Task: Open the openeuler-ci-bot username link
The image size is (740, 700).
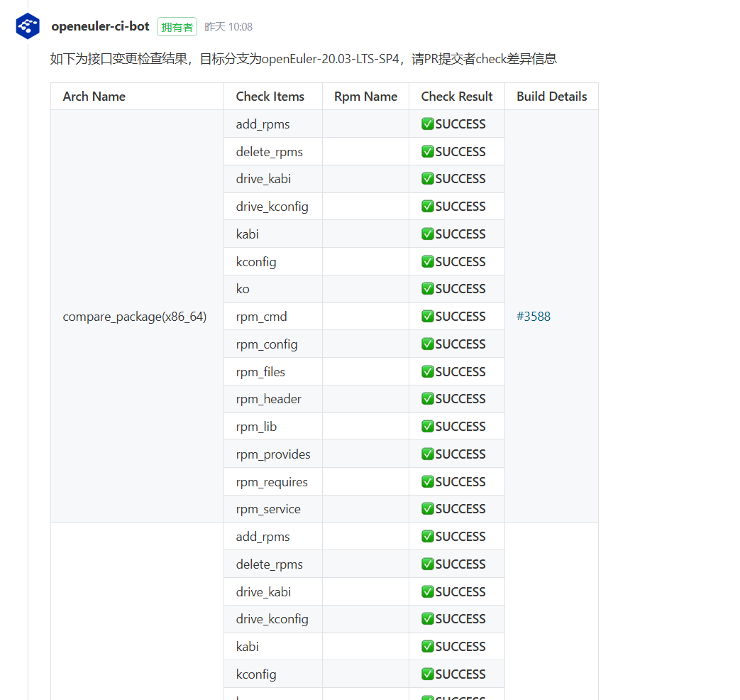Action: click(100, 26)
